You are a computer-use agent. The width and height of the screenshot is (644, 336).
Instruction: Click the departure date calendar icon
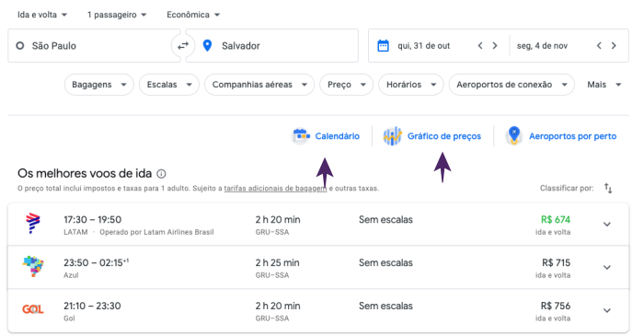[x=383, y=46]
